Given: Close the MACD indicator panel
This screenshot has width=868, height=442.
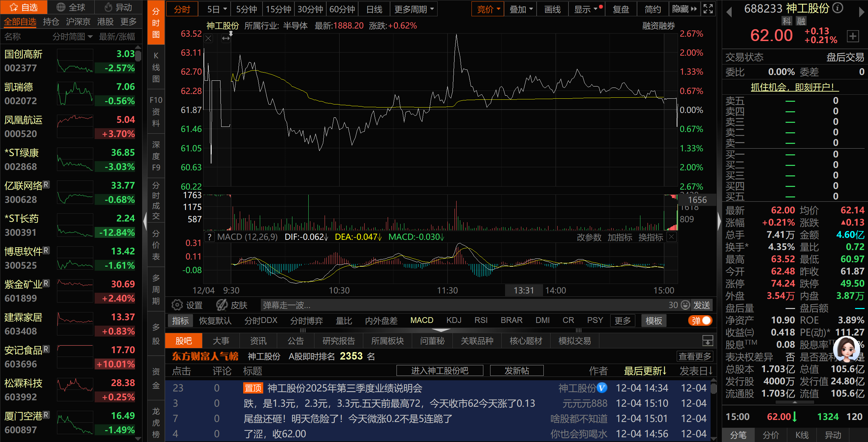Looking at the screenshot, I should [672, 237].
